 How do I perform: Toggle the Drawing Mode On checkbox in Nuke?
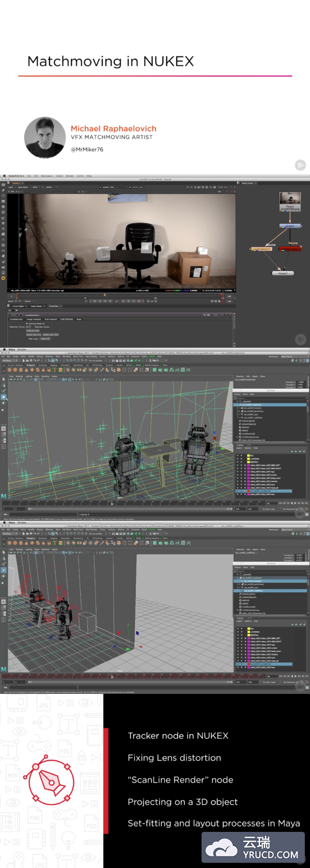coord(27,323)
